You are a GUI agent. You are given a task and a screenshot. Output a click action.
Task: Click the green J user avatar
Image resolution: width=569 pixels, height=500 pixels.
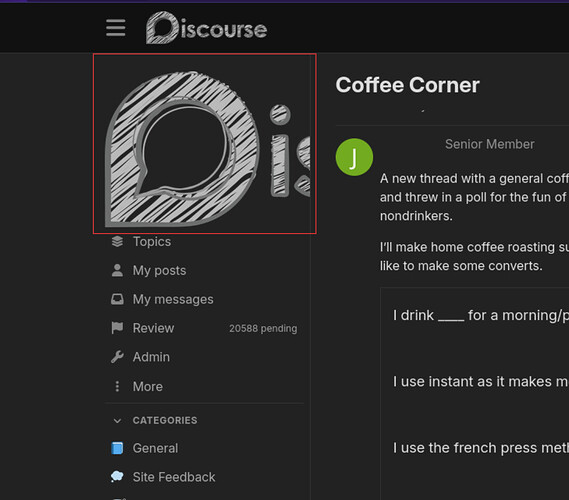pyautogui.click(x=354, y=157)
